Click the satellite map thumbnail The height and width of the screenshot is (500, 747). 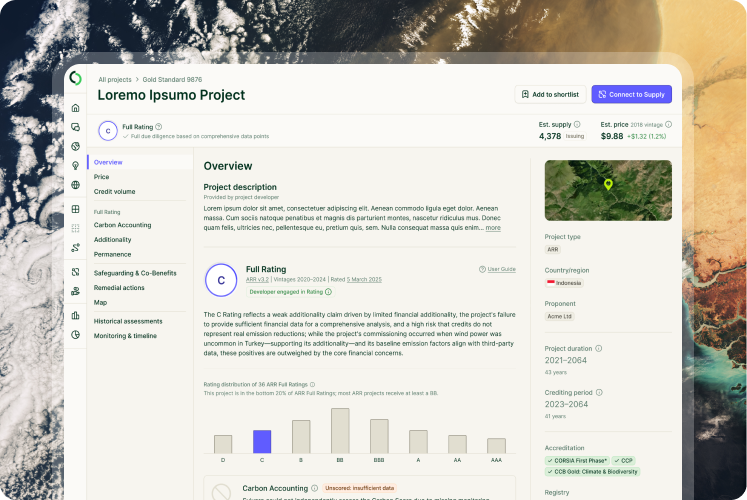[608, 190]
